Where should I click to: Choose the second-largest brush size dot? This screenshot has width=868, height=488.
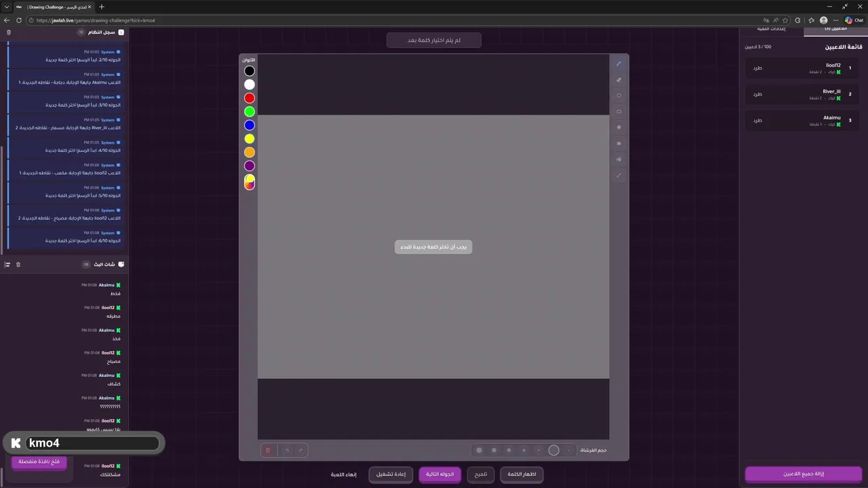click(494, 450)
